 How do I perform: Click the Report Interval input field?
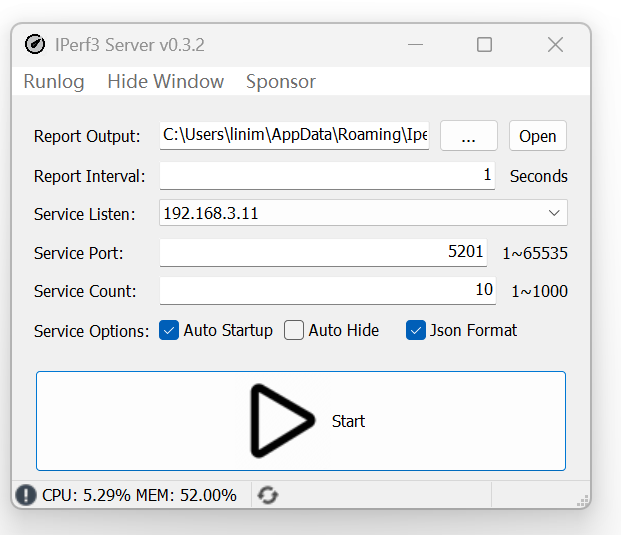click(x=327, y=176)
